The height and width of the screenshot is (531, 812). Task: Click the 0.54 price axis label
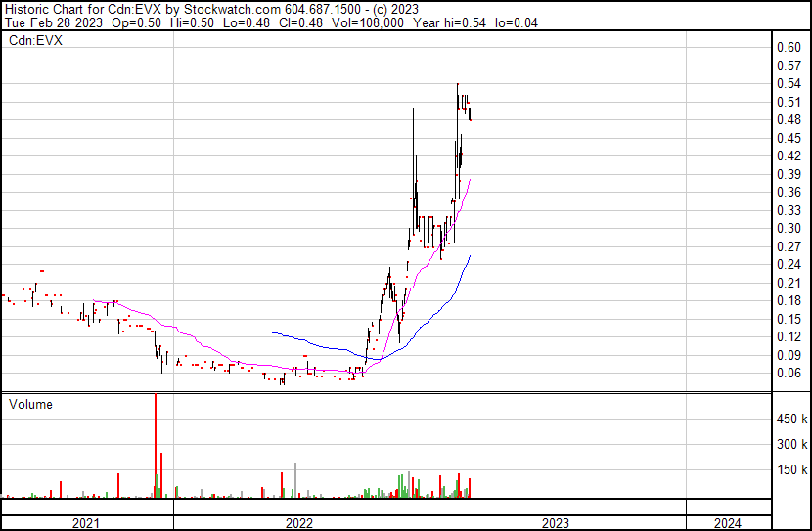click(x=789, y=83)
